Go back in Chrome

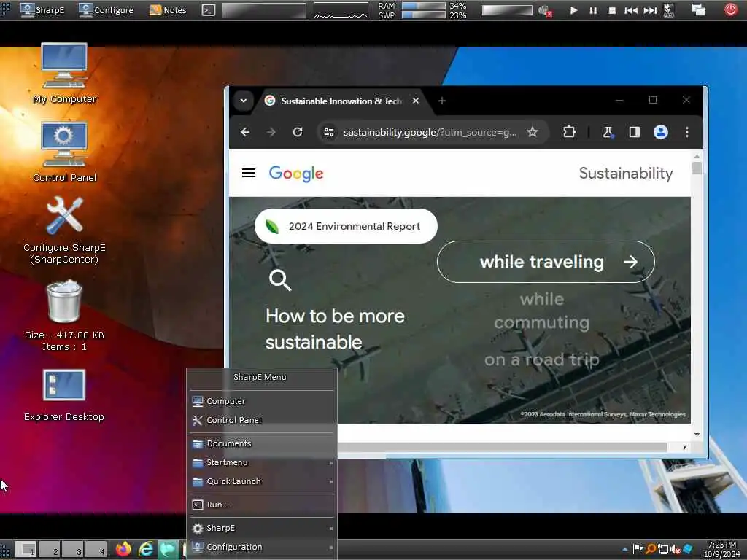[245, 132]
